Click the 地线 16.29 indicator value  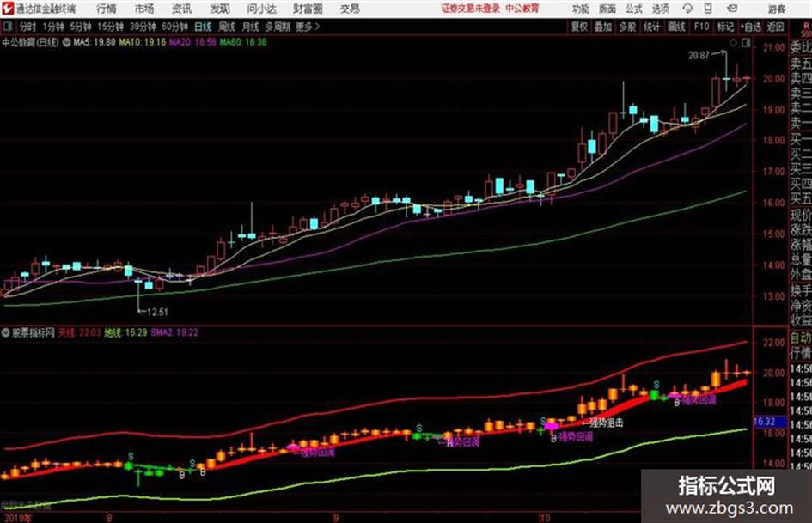pyautogui.click(x=125, y=333)
